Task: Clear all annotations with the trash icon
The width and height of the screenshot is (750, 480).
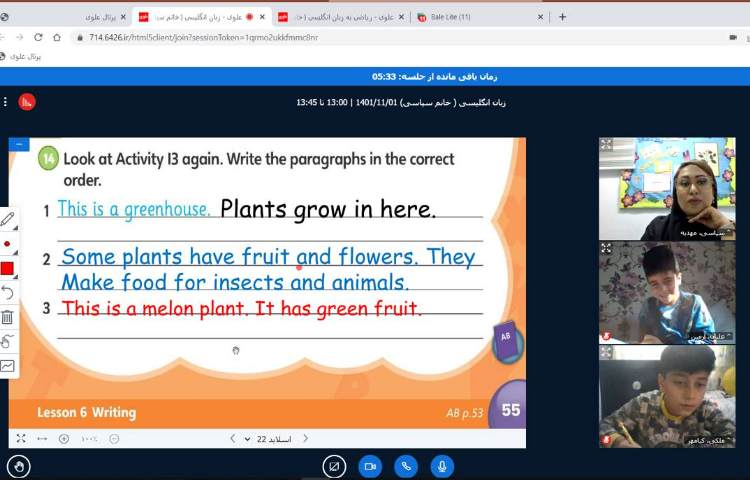Action: (8, 317)
